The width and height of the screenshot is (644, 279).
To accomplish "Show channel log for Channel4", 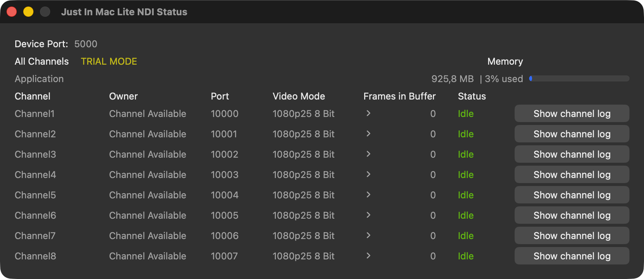I will [x=572, y=174].
